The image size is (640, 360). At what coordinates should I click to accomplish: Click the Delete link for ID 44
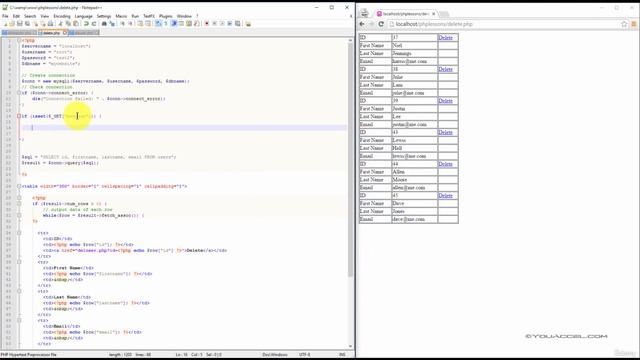pyautogui.click(x=445, y=164)
